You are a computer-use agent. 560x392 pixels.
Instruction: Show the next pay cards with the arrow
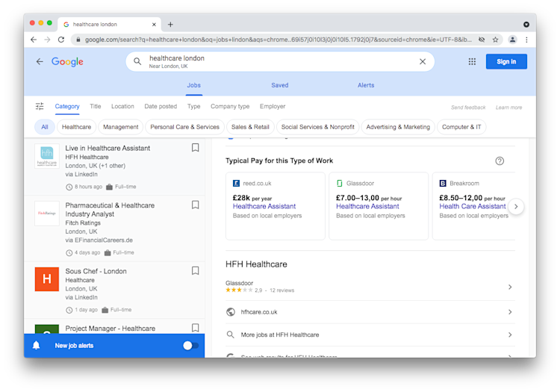[x=516, y=206]
